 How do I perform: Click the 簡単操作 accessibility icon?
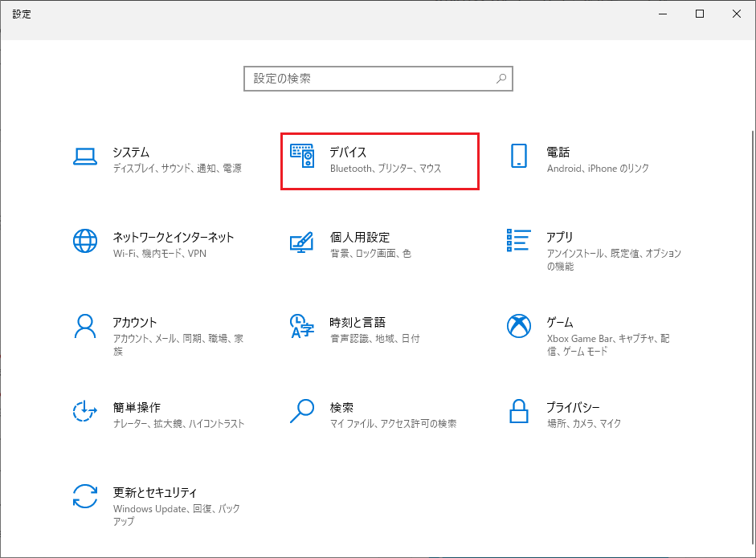[x=85, y=411]
